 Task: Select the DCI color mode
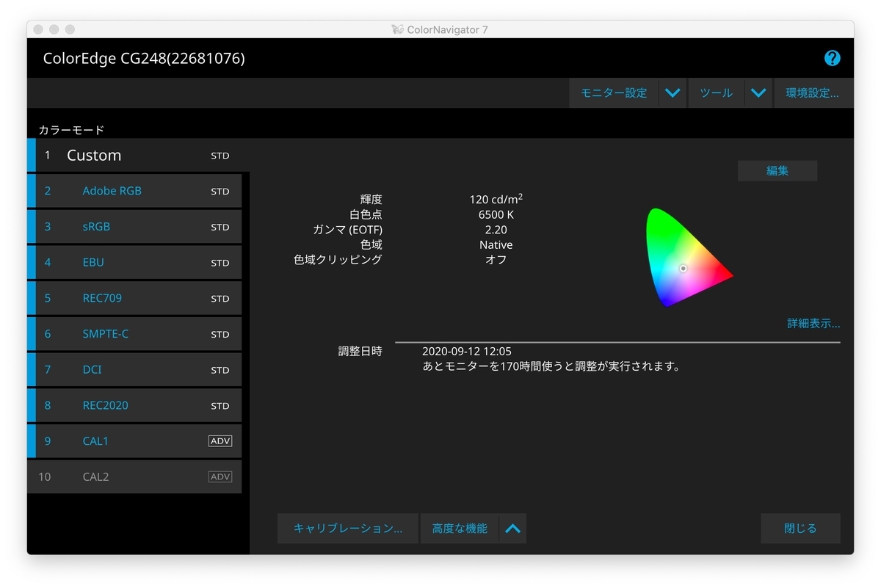134,370
